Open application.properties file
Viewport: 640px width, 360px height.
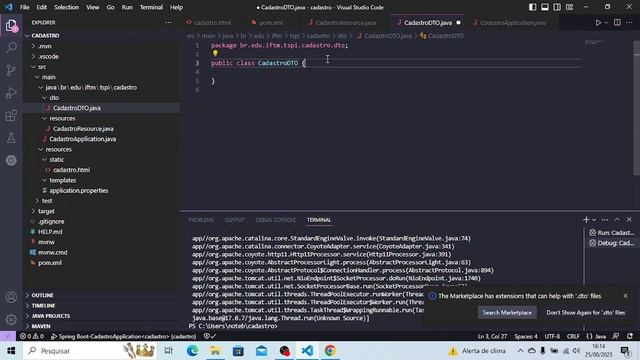point(79,191)
